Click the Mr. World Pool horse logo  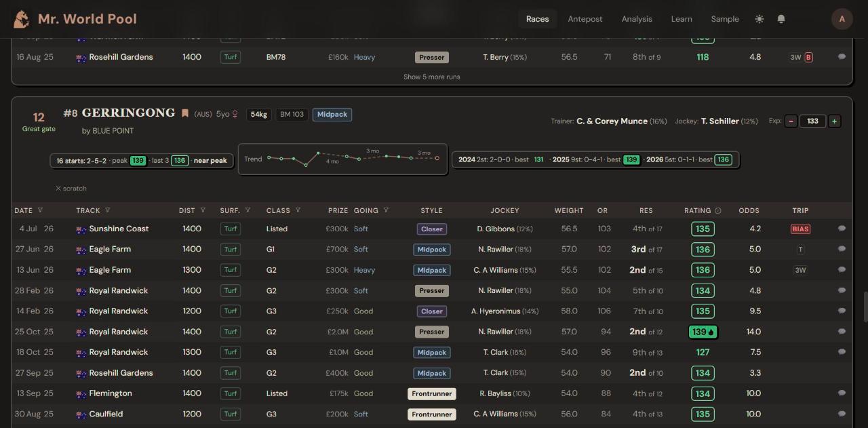[x=22, y=19]
